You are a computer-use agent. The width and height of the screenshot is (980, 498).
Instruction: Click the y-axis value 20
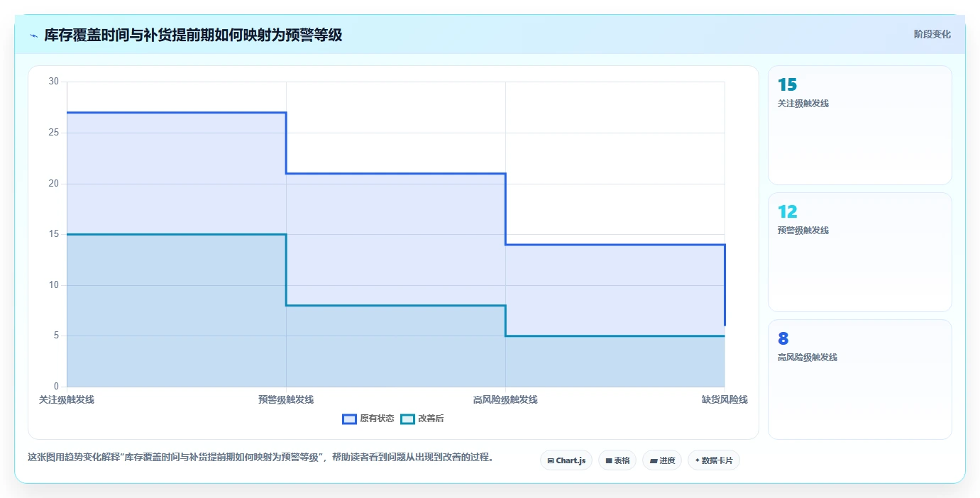pos(54,184)
